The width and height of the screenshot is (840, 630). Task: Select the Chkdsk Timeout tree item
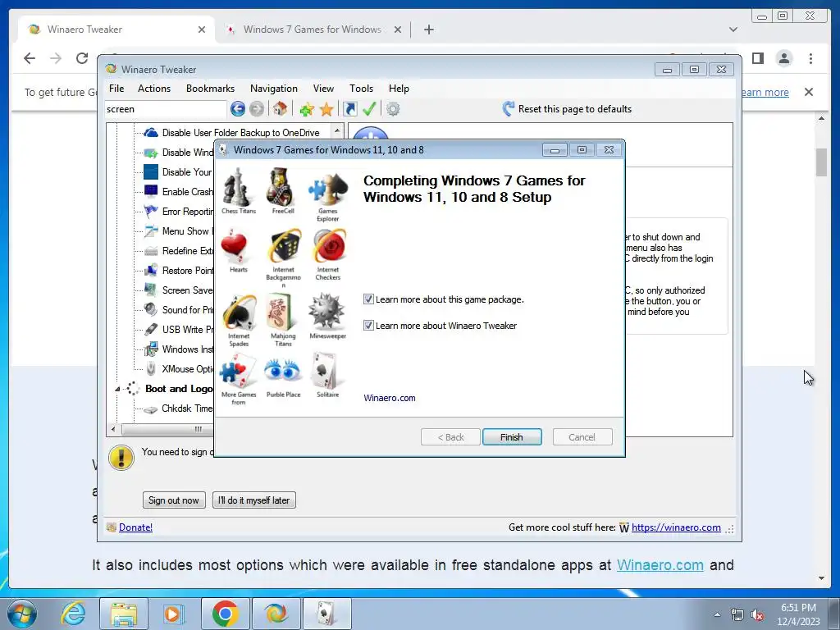pos(187,409)
